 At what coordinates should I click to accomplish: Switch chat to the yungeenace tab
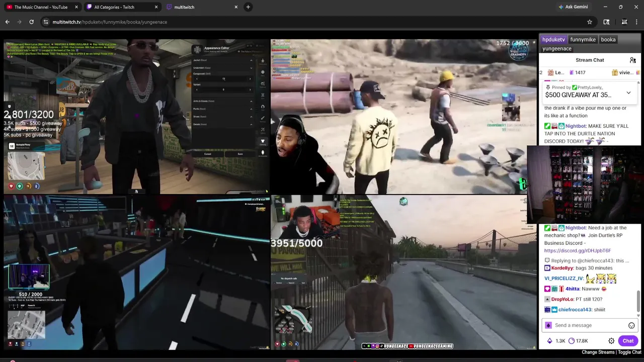point(556,48)
